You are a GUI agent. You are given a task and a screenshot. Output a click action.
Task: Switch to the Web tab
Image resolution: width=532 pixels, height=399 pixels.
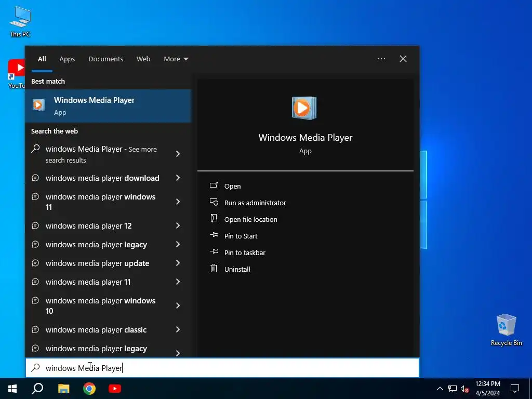143,59
